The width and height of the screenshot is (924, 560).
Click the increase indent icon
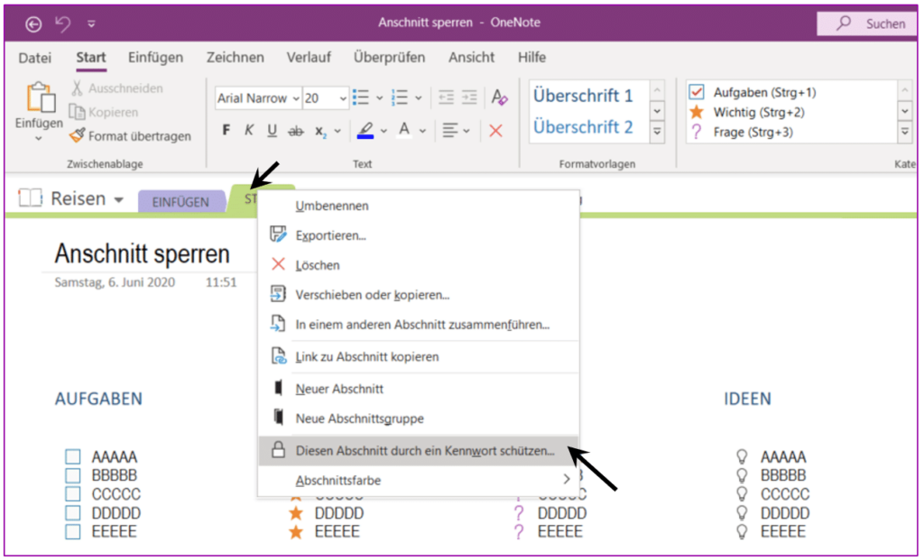(x=469, y=97)
